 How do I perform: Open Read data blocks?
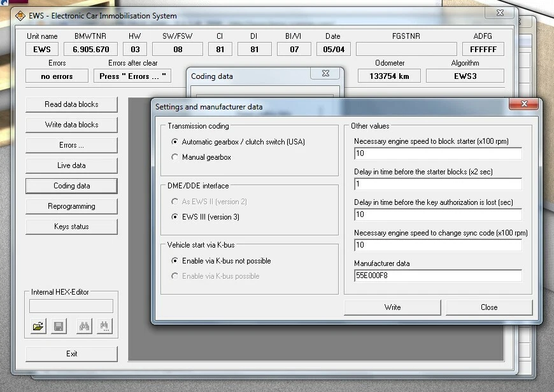pyautogui.click(x=71, y=104)
